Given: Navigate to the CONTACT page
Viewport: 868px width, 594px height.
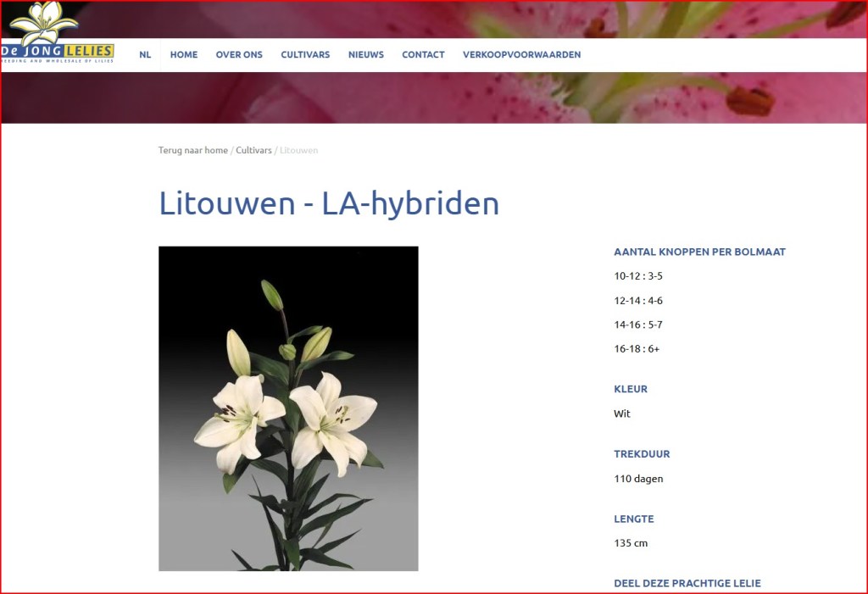Looking at the screenshot, I should (x=423, y=54).
